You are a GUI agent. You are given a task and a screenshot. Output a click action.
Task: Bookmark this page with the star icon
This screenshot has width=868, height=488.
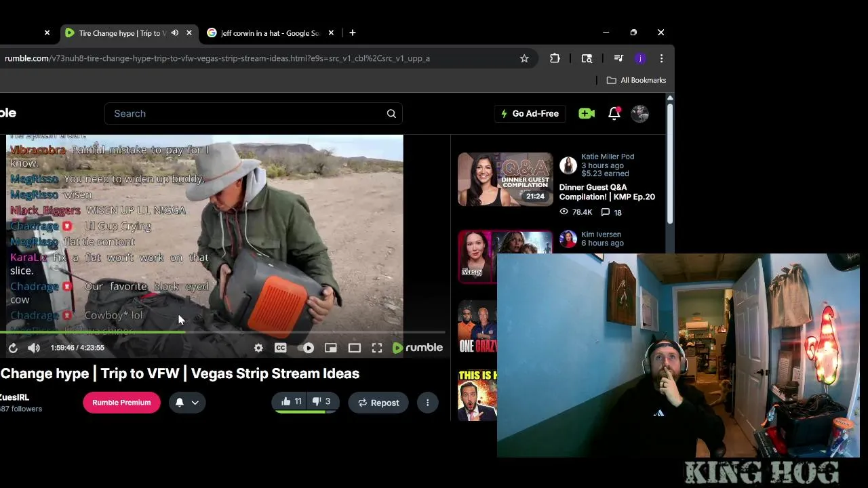tap(524, 58)
